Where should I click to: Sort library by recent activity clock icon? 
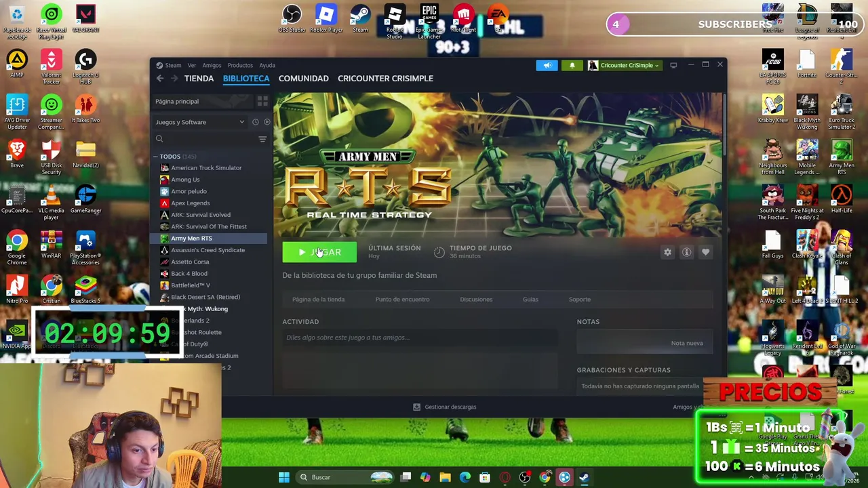[x=255, y=122]
